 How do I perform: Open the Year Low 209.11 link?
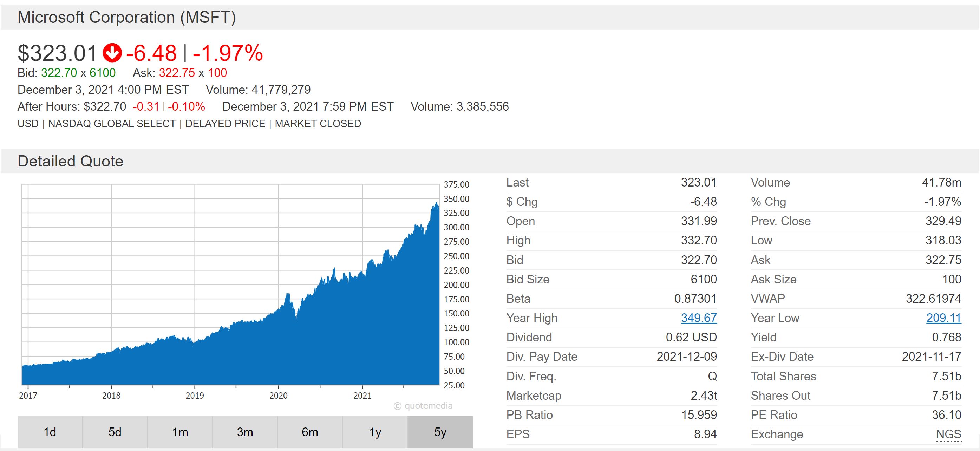pyautogui.click(x=943, y=318)
